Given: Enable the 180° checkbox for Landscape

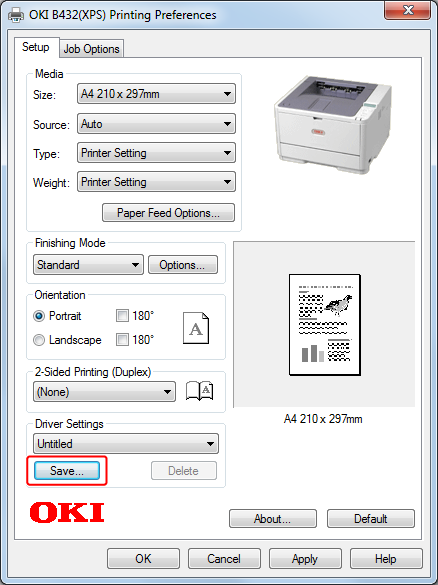Looking at the screenshot, I should coord(122,340).
